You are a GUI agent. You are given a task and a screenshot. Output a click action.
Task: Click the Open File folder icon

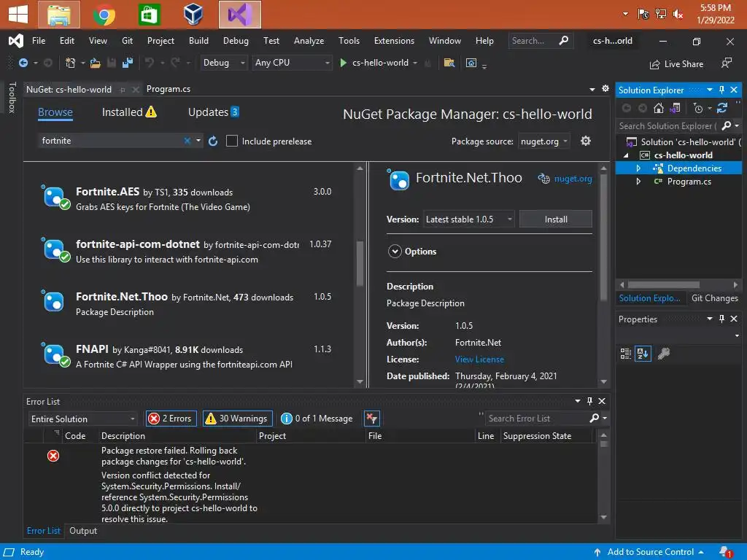coord(96,63)
